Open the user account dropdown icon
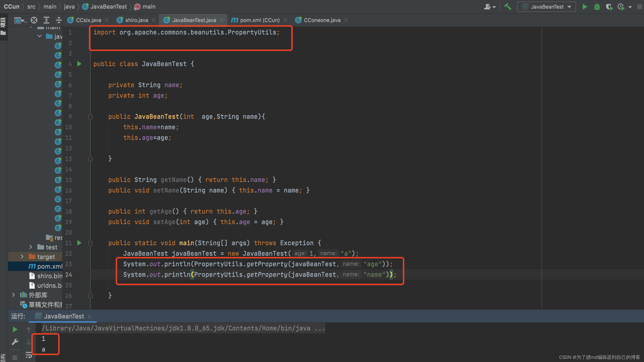The image size is (644, 362). tap(490, 7)
